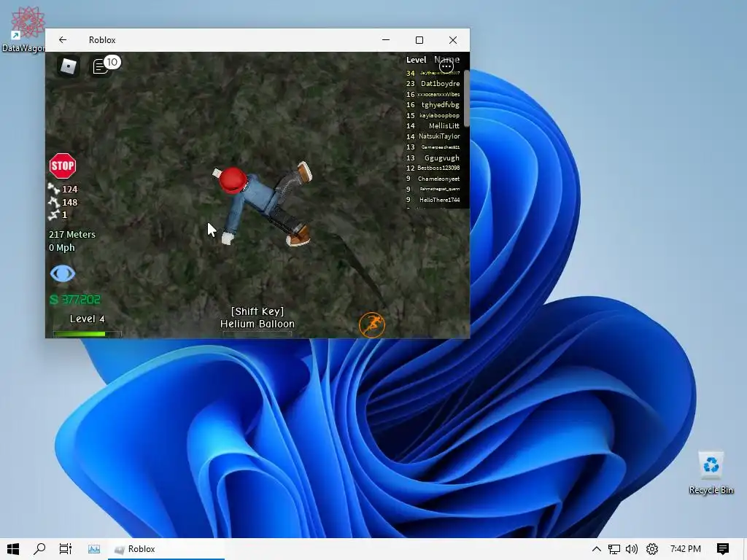
Task: Click the red STOP sign button
Action: click(x=63, y=166)
